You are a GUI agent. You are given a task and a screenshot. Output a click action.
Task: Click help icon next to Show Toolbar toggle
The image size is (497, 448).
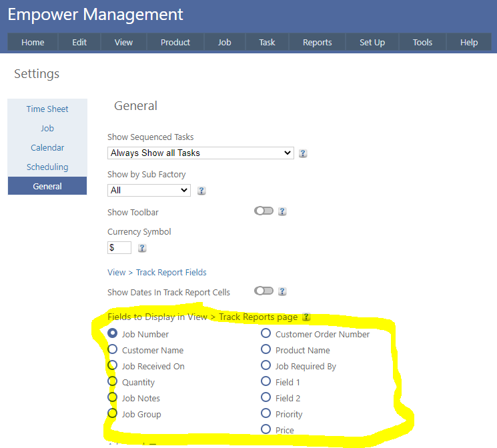[282, 211]
